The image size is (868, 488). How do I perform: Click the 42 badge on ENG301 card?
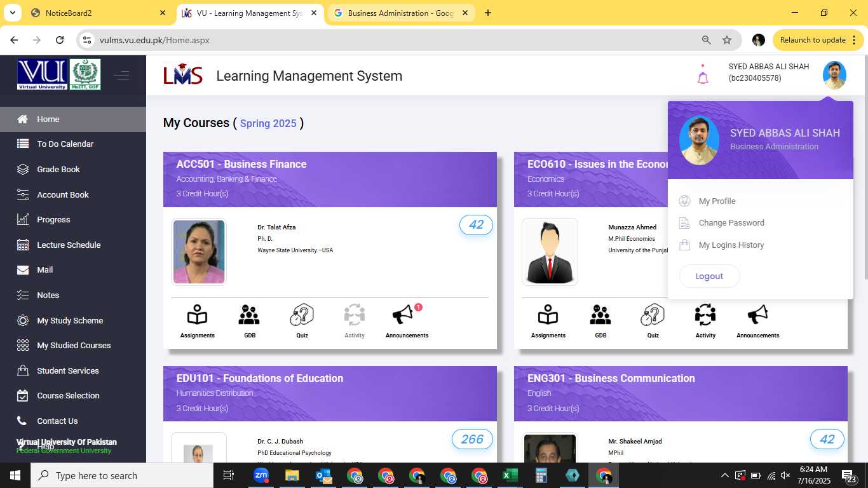tap(827, 439)
